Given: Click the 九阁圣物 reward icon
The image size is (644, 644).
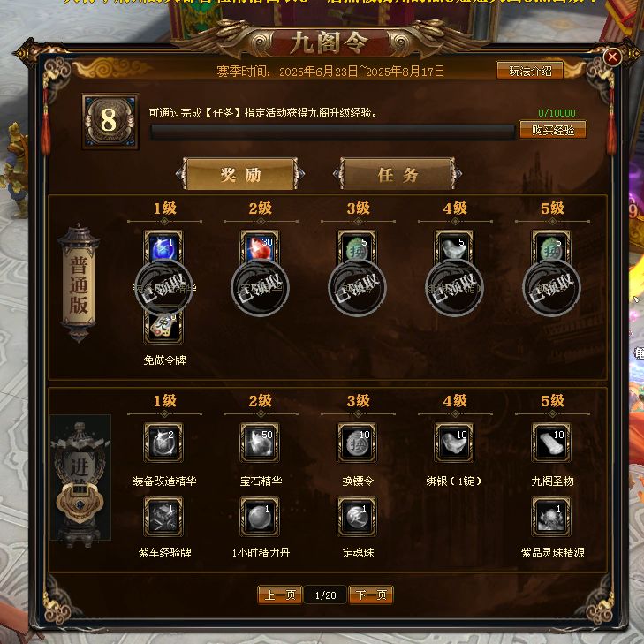Looking at the screenshot, I should (x=551, y=443).
